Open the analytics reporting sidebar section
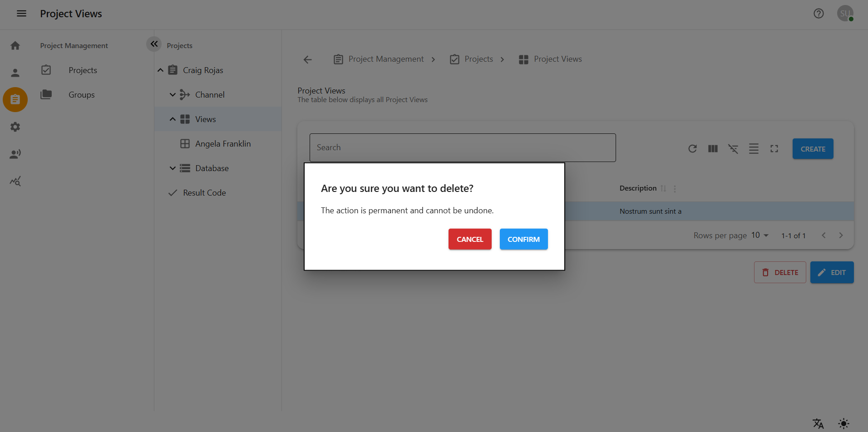Viewport: 868px width, 432px height. 15,181
